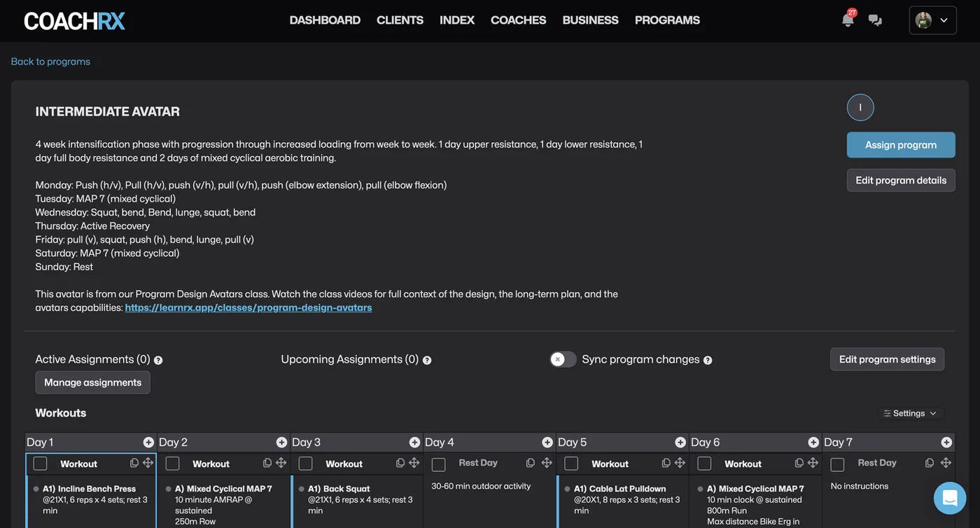The height and width of the screenshot is (528, 980).
Task: Open the user profile dropdown
Action: pos(932,20)
